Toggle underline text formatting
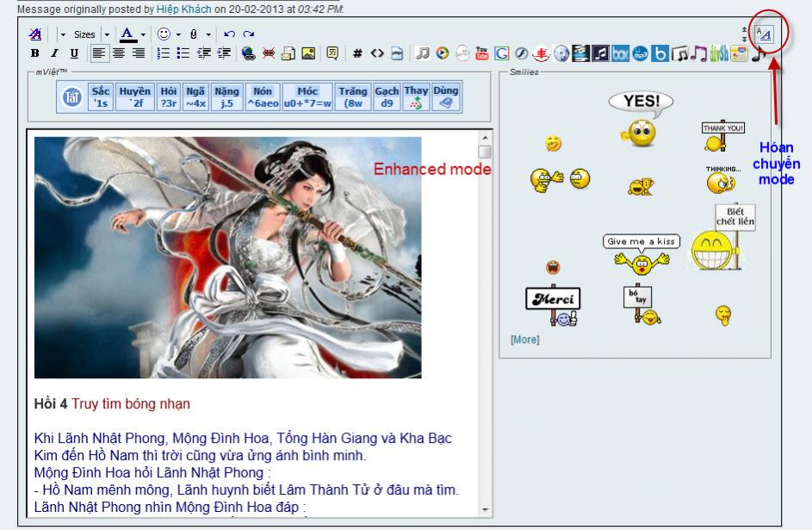The image size is (812, 530). tap(73, 53)
